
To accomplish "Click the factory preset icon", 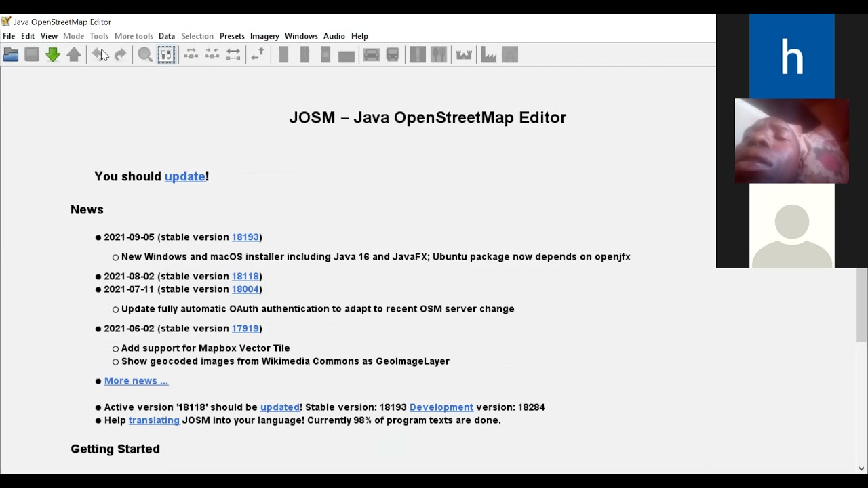I will point(489,55).
